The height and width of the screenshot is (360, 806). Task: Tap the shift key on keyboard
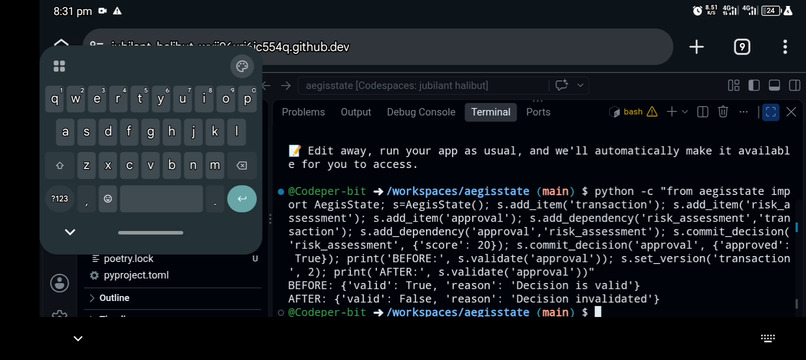(x=60, y=166)
